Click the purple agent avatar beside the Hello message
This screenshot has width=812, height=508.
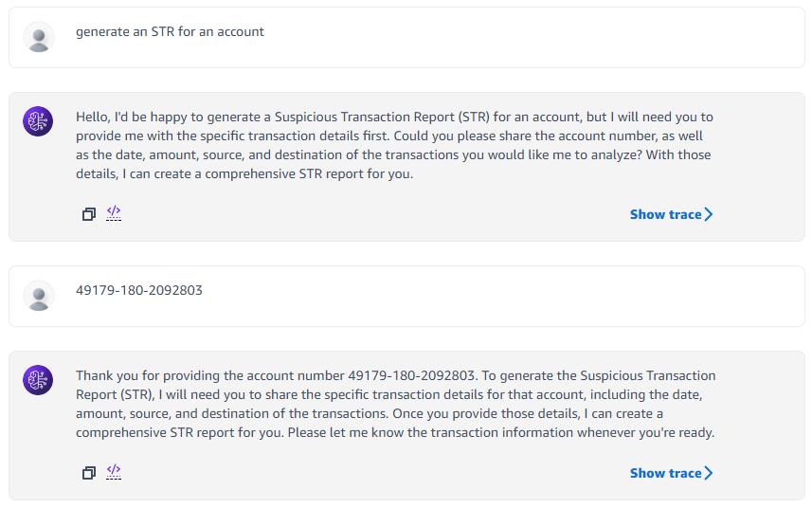point(38,121)
